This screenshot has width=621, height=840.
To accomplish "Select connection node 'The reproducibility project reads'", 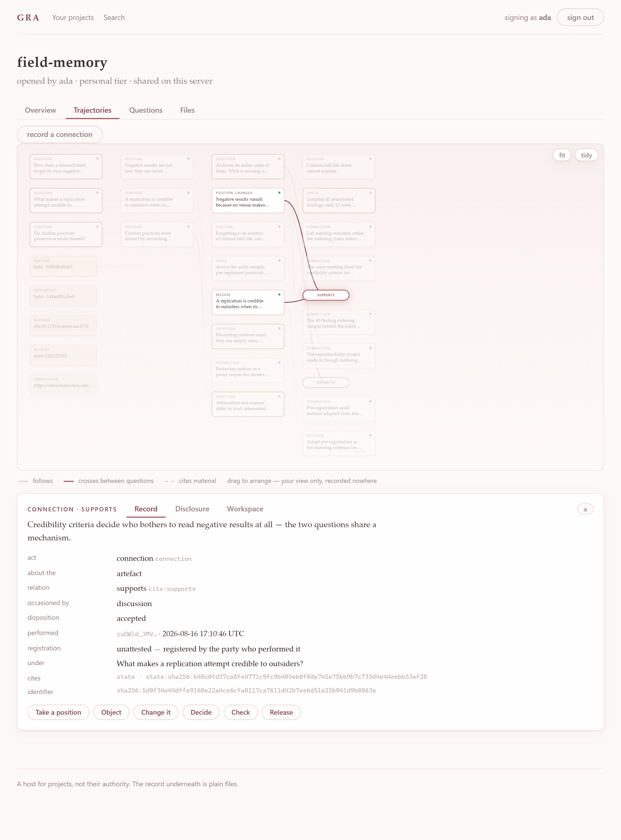I will 339,356.
